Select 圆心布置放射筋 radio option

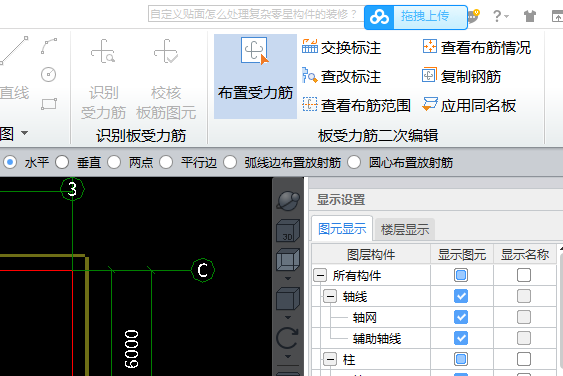pyautogui.click(x=354, y=162)
